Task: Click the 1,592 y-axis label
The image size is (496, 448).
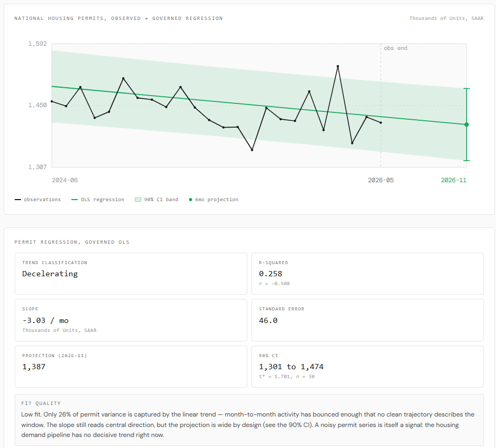Action: click(x=37, y=44)
